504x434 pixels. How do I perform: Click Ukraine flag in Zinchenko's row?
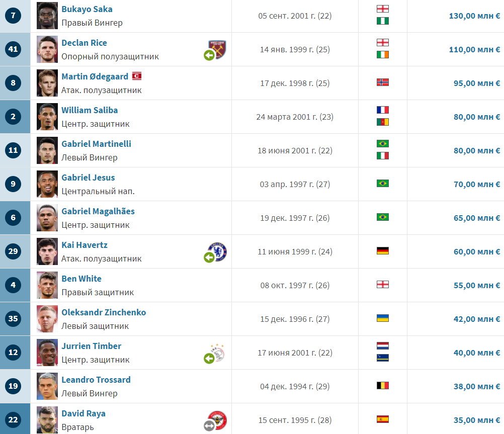tap(382, 318)
